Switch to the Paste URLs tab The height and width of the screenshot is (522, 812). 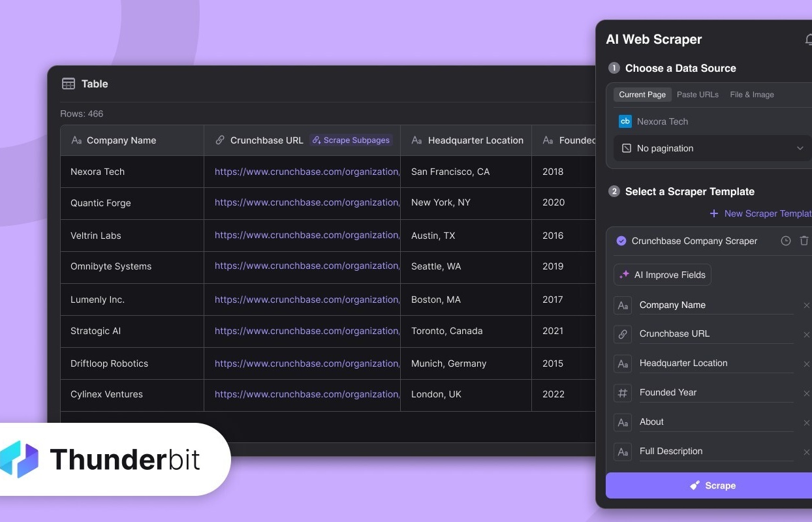click(x=697, y=95)
